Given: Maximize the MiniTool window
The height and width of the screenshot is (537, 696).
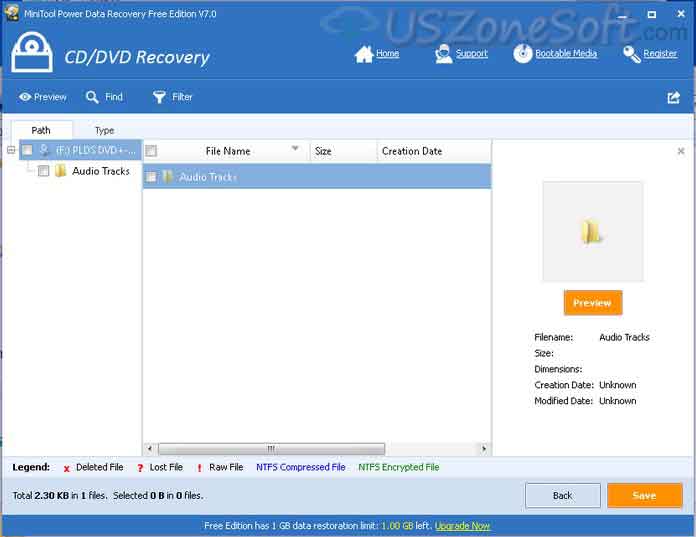Looking at the screenshot, I should [651, 15].
